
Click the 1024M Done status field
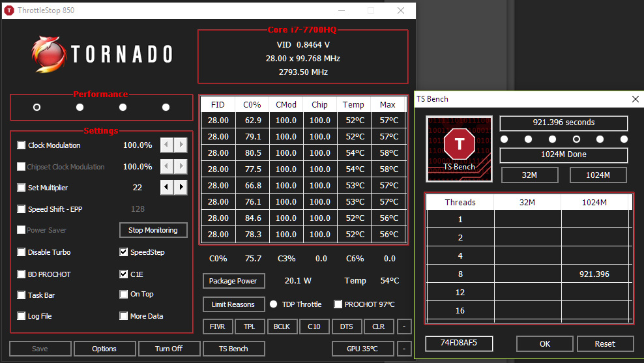tap(563, 155)
